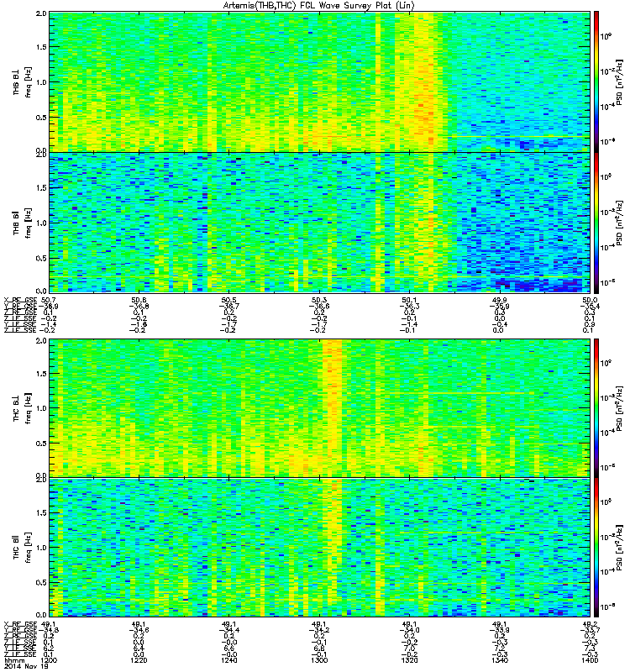Click the time tick label '1220'

(139, 660)
